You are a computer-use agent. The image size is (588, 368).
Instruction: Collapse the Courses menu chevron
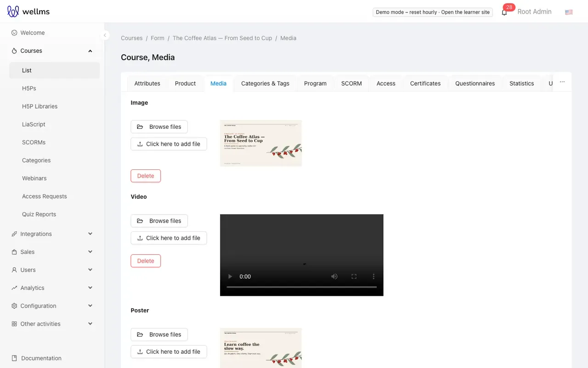(90, 51)
